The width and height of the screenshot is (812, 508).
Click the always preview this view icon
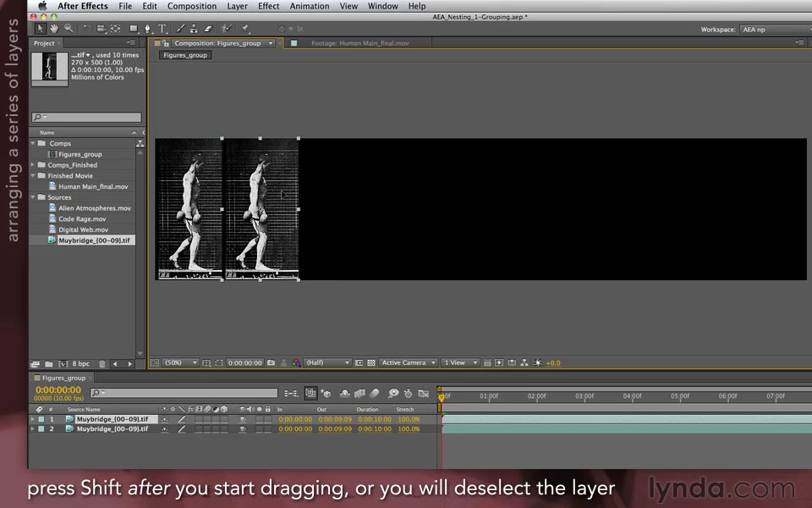[154, 363]
